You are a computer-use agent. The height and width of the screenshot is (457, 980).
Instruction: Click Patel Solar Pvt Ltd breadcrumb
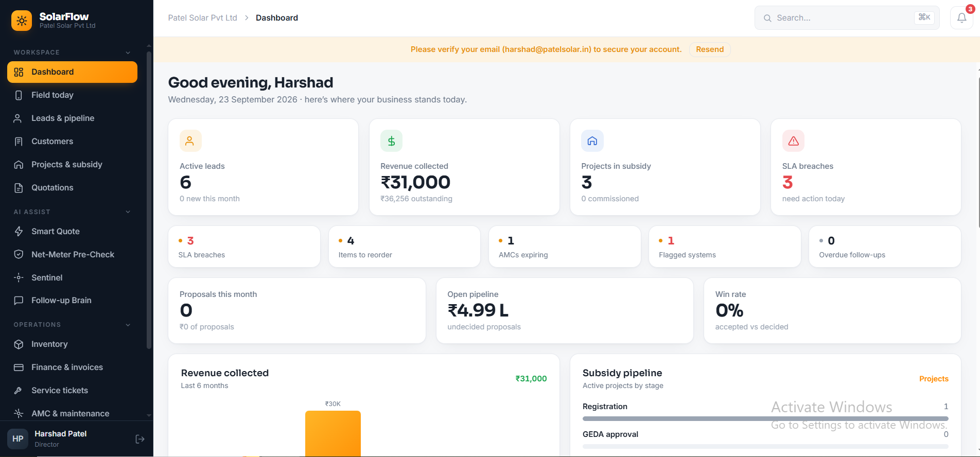click(202, 18)
